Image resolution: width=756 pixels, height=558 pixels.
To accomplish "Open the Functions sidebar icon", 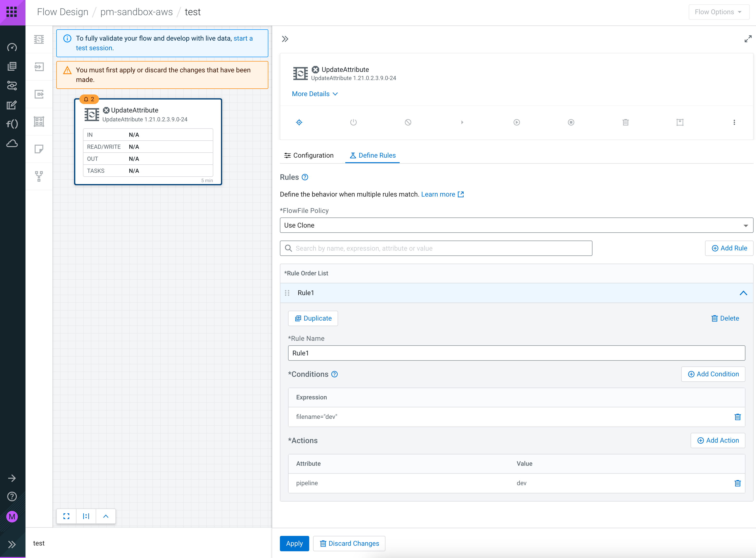I will pos(12,124).
